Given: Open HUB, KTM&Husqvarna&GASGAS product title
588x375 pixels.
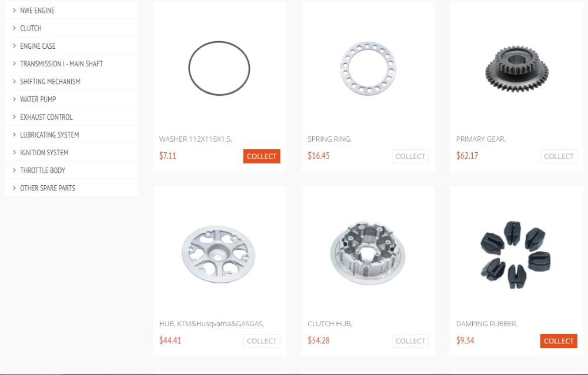Looking at the screenshot, I should (x=212, y=324).
